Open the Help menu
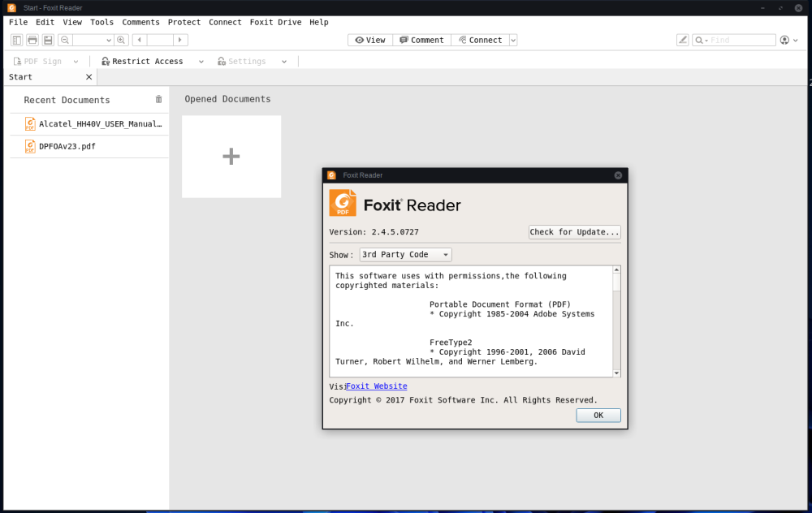Viewport: 812px width, 513px height. point(319,22)
